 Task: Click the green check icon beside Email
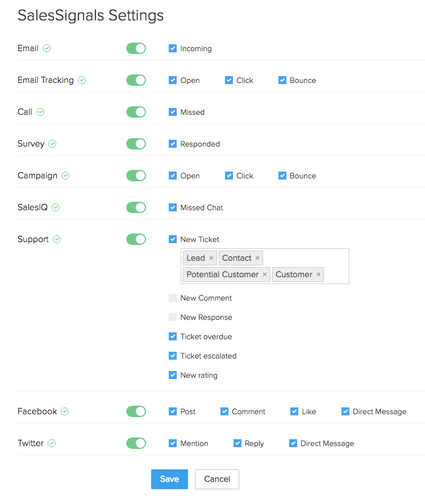click(47, 48)
